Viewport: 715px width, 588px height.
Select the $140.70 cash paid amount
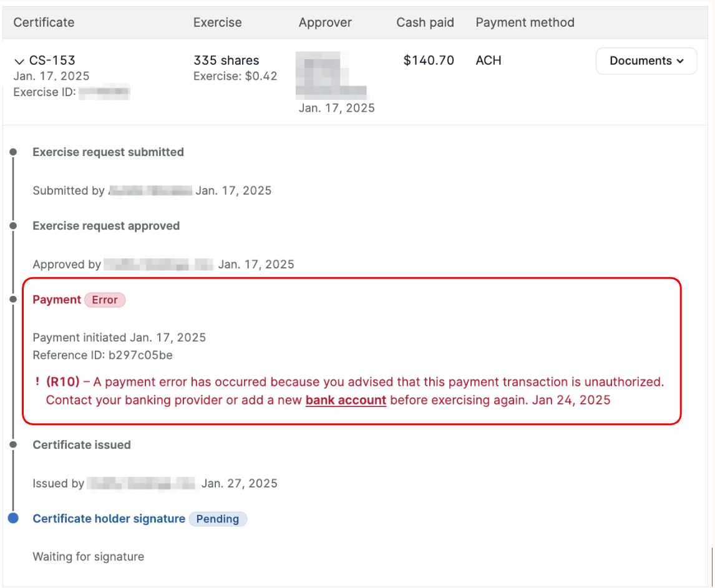tap(429, 60)
